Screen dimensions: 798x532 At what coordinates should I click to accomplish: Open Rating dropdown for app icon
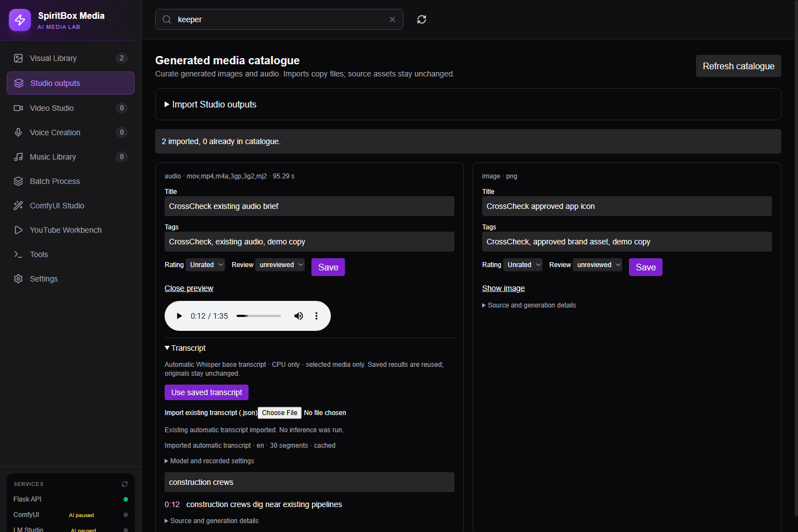click(x=523, y=265)
